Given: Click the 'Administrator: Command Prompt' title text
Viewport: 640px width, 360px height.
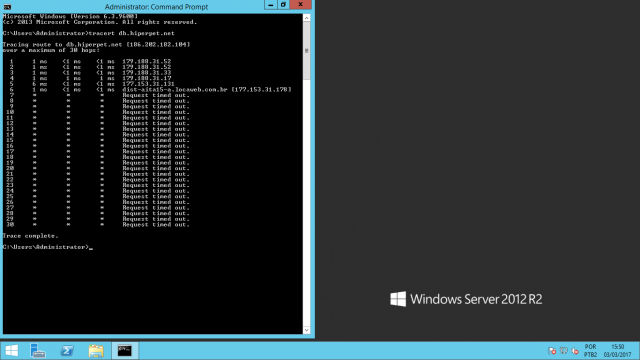Looking at the screenshot, I should tap(156, 7).
